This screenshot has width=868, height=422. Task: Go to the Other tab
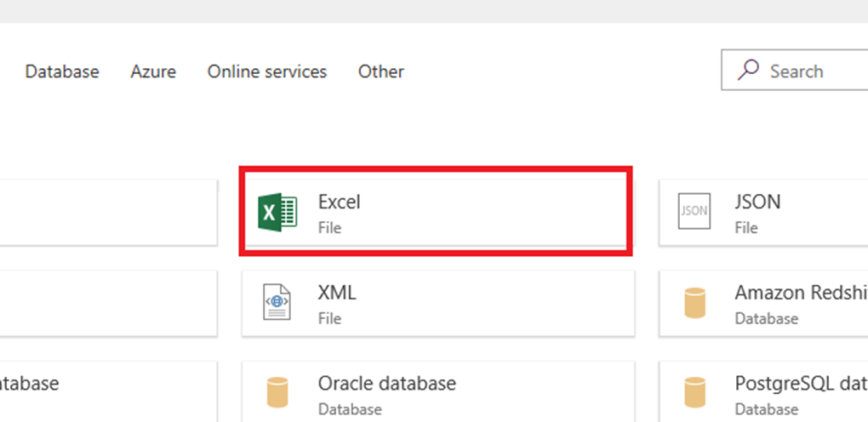tap(381, 71)
